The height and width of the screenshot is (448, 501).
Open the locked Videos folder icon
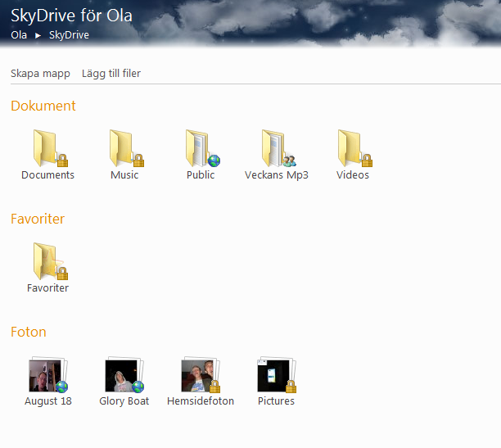pyautogui.click(x=354, y=148)
